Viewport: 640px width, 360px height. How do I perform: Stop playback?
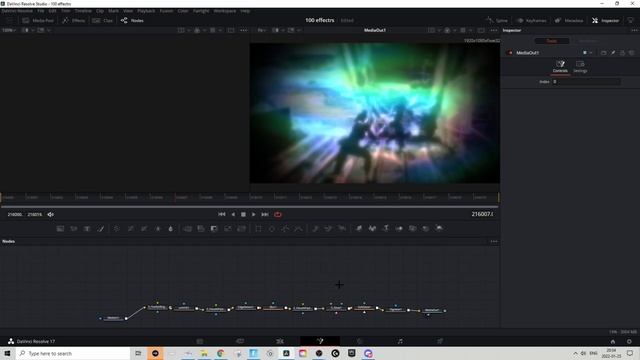point(243,214)
